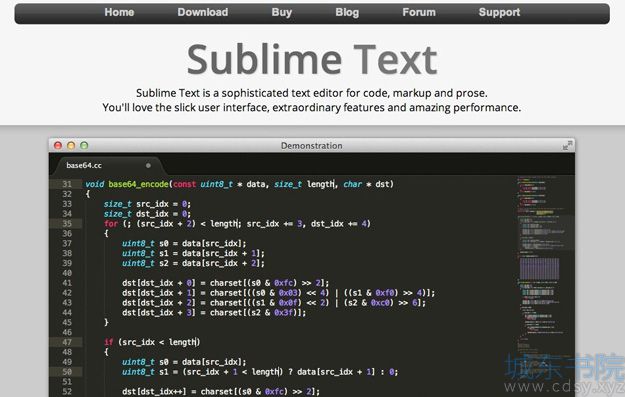The image size is (625, 397).
Task: Click line number 47 in gutter
Action: point(67,342)
